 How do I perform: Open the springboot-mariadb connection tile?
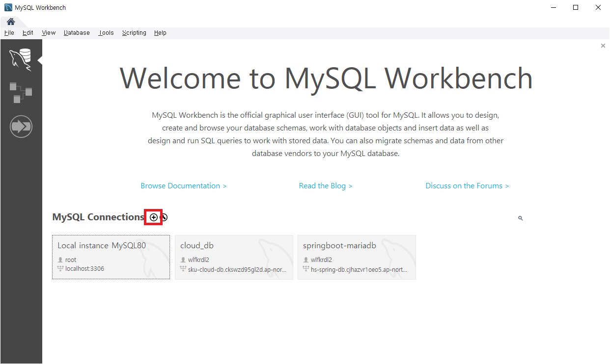(357, 257)
